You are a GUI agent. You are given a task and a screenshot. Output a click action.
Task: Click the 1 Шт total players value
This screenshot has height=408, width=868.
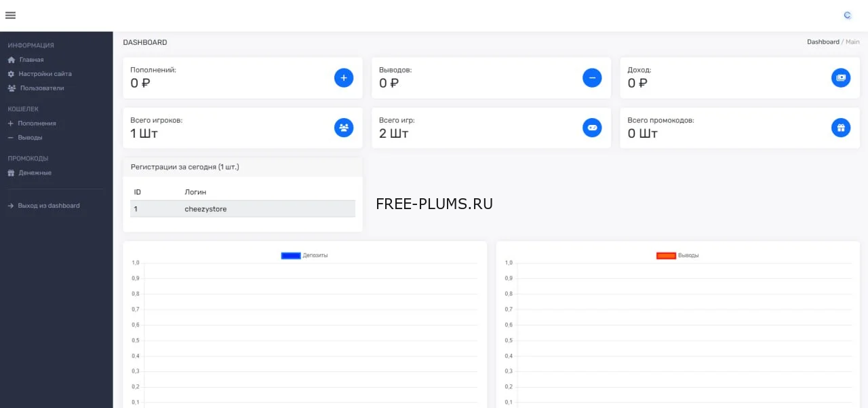pyautogui.click(x=144, y=133)
